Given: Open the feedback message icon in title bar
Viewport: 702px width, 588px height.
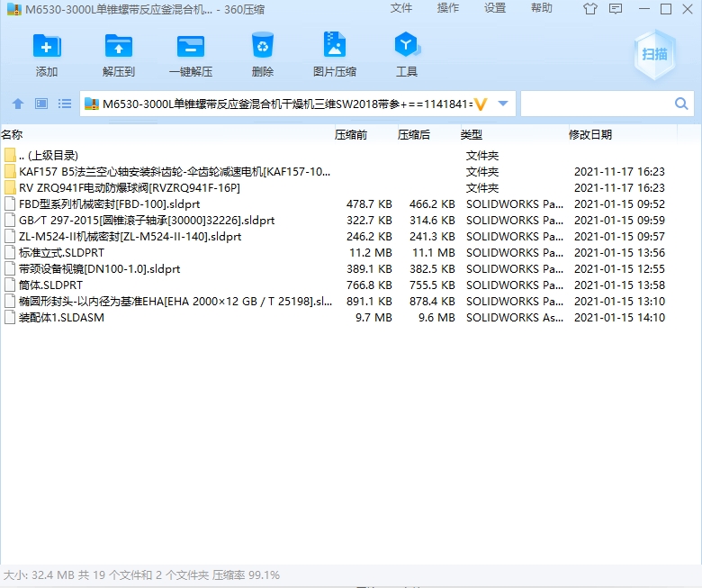Looking at the screenshot, I should click(616, 8).
